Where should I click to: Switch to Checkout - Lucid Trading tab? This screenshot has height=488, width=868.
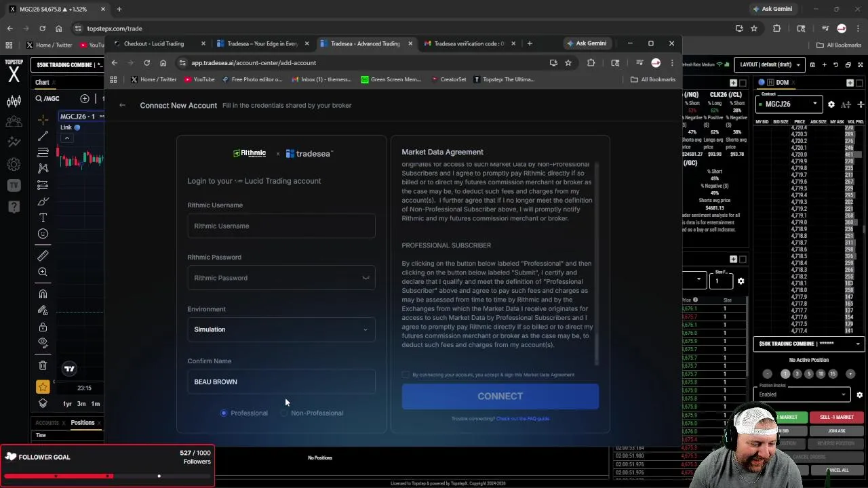[160, 43]
